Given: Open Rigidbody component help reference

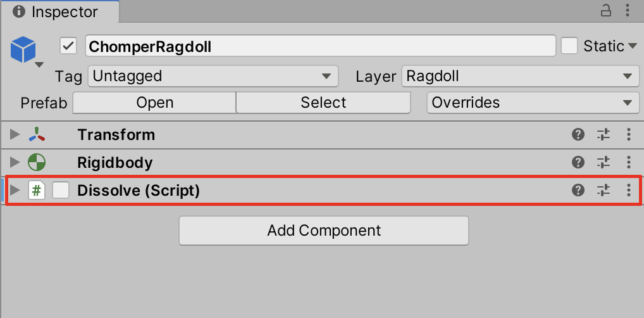Looking at the screenshot, I should (x=578, y=162).
